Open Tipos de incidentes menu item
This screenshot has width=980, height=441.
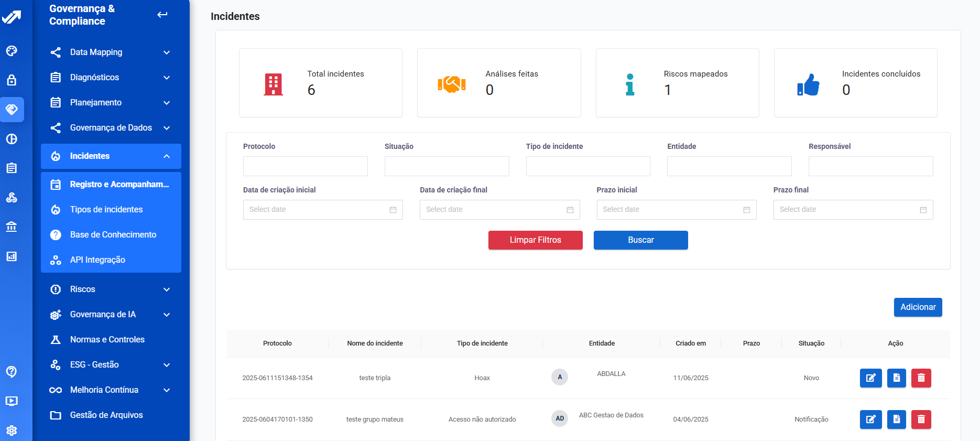click(106, 210)
